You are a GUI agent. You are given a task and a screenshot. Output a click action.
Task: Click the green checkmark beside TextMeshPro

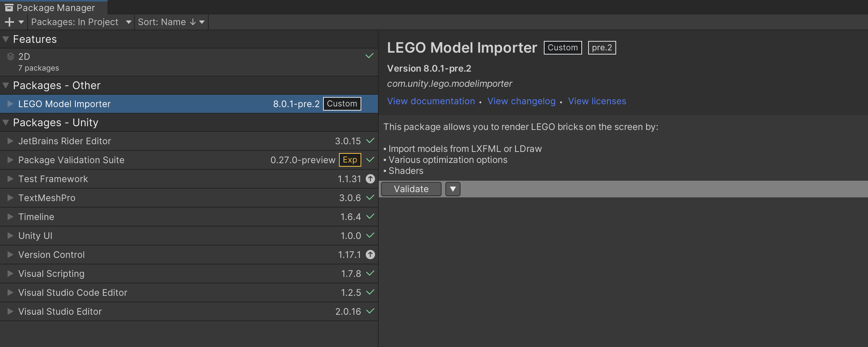(370, 197)
